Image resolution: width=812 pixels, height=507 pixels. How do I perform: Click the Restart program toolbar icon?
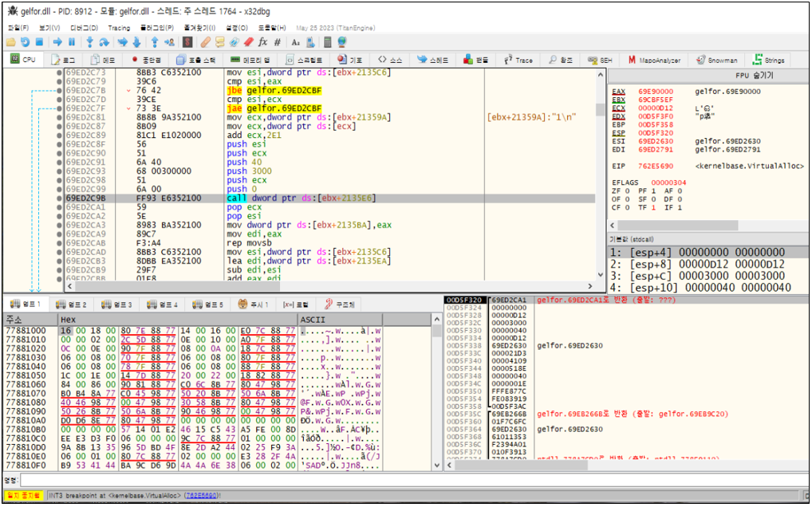coord(26,41)
